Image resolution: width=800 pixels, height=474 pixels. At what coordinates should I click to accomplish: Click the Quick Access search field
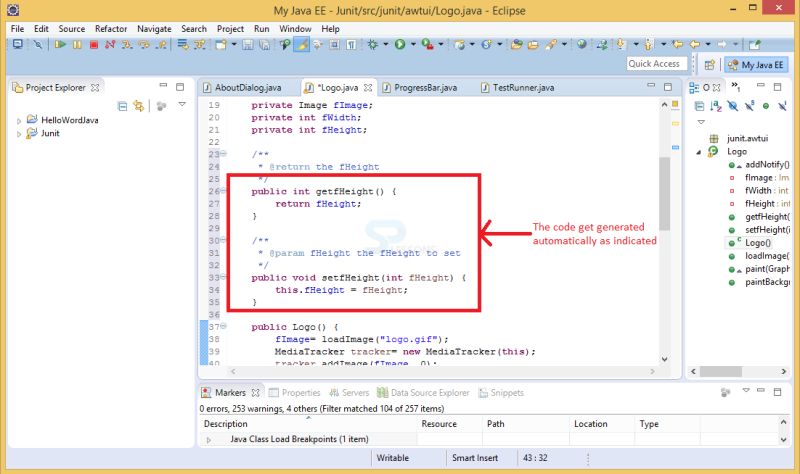point(656,64)
